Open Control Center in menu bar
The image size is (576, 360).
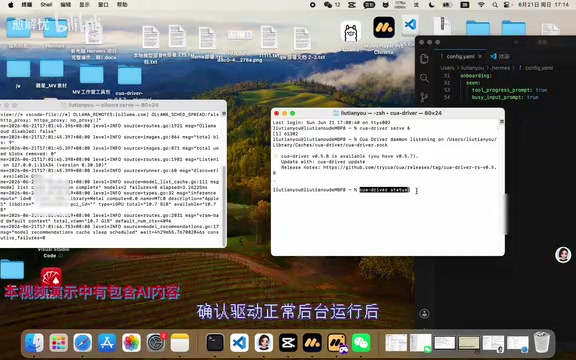508,5
